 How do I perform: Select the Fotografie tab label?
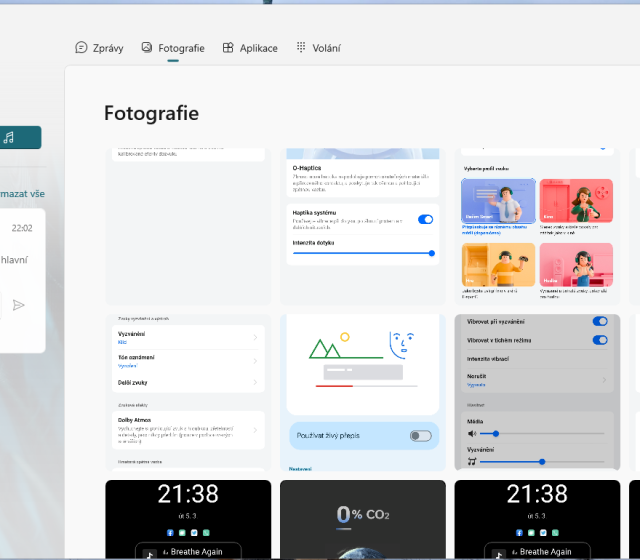point(181,47)
